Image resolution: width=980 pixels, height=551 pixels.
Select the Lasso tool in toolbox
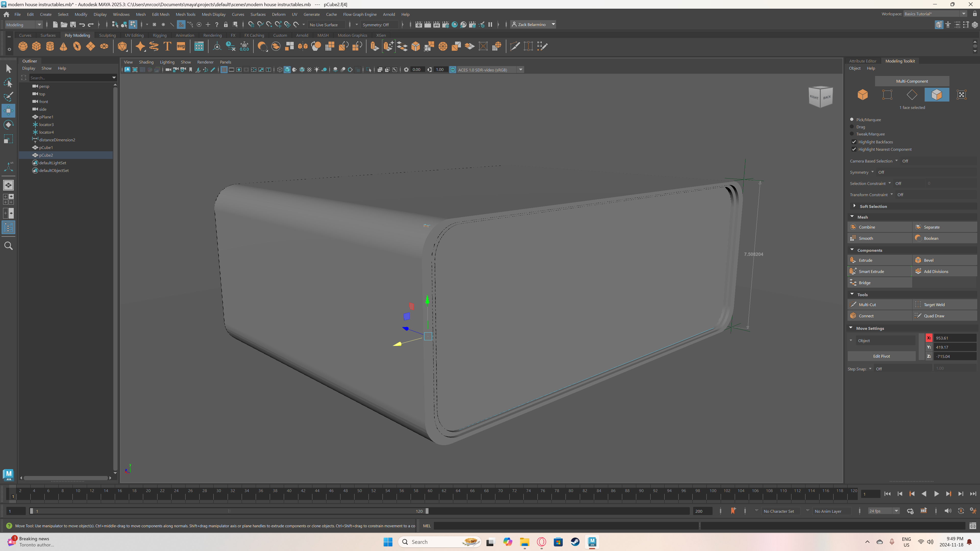point(8,82)
